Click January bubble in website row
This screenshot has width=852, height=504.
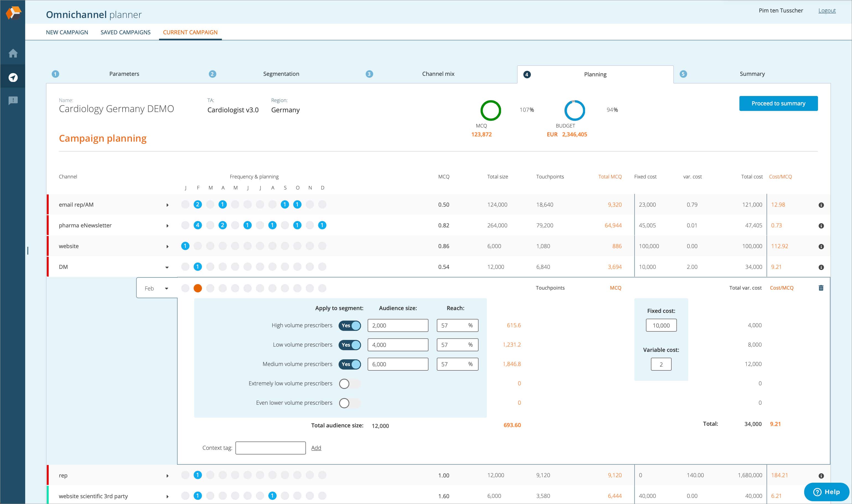pyautogui.click(x=185, y=246)
